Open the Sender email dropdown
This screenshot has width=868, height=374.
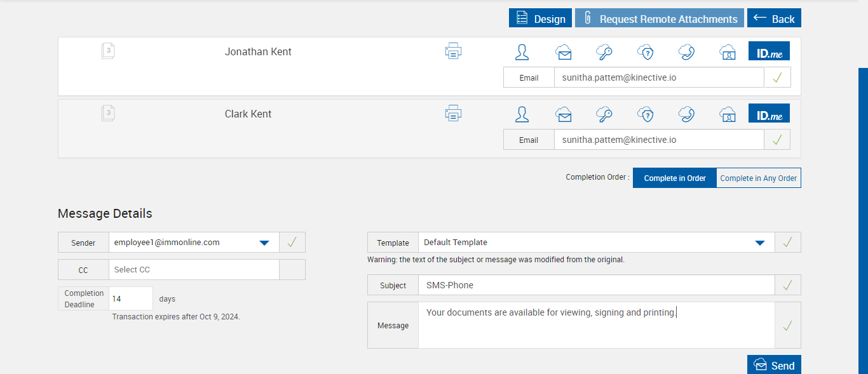(x=264, y=243)
